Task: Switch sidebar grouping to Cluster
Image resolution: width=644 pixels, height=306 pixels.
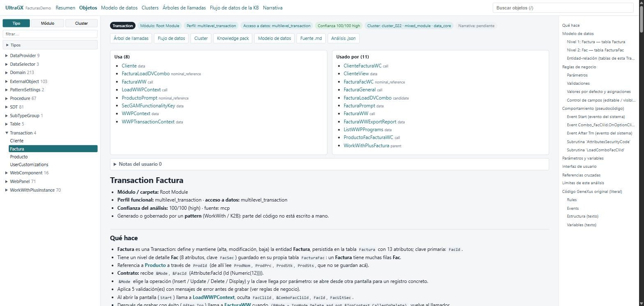Action: [81, 23]
